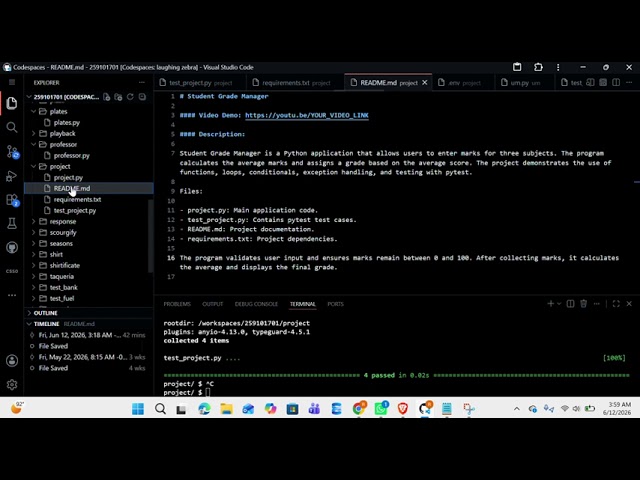Open Extensions view in activity bar
Image resolution: width=640 pixels, height=480 pixels.
12,200
